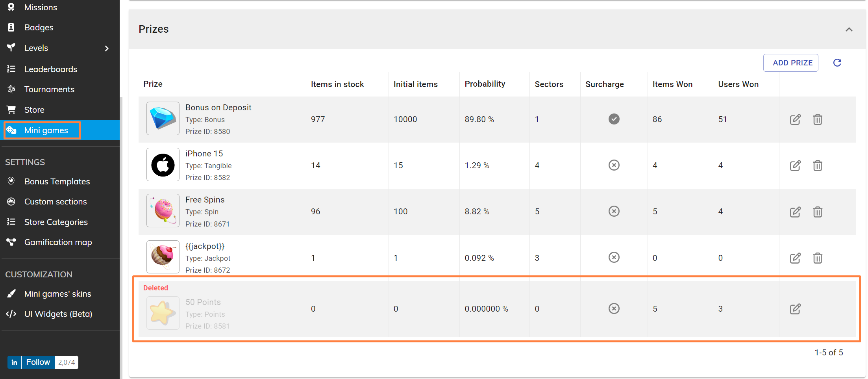Screen dimensions: 868x379
Task: Toggle surcharge checkmark for Bonus on Deposit
Action: 614,119
